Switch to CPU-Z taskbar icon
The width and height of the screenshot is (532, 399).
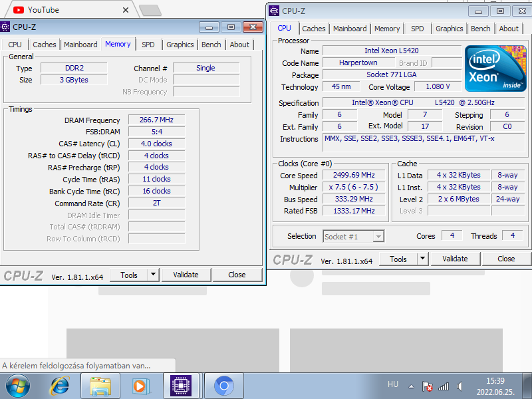pyautogui.click(x=181, y=386)
